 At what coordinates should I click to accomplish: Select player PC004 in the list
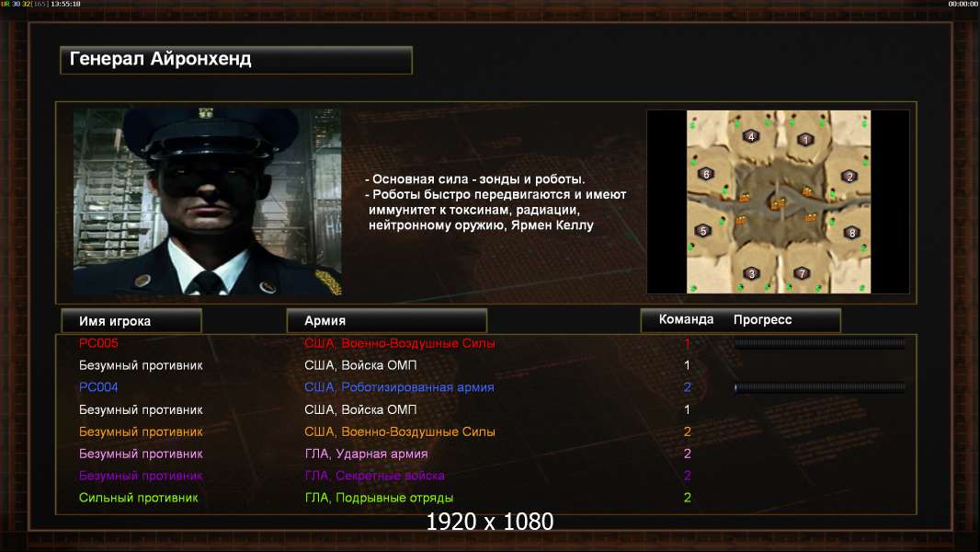[x=98, y=387]
